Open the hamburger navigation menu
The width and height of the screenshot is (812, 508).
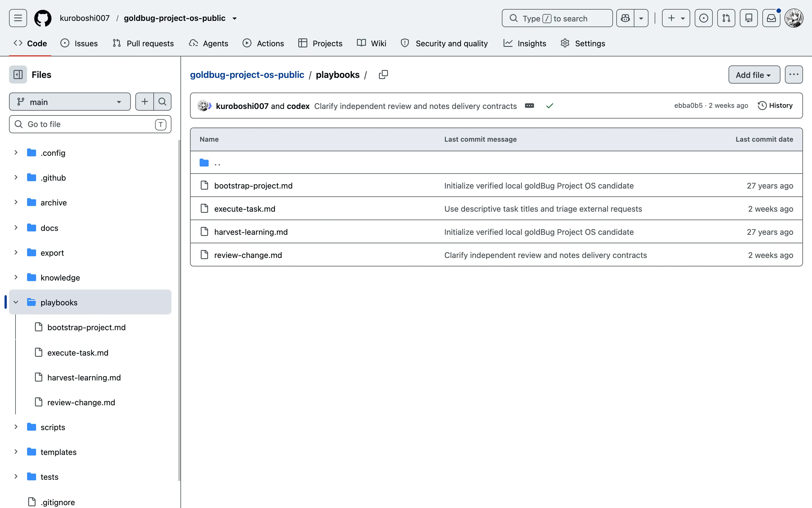pyautogui.click(x=18, y=18)
